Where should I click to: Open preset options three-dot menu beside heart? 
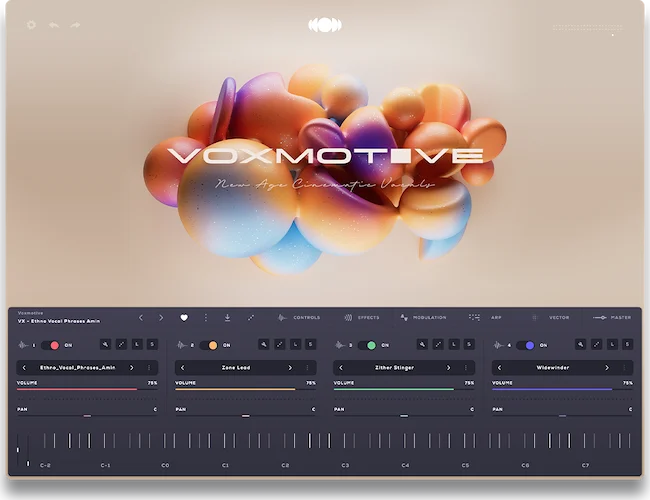click(206, 318)
